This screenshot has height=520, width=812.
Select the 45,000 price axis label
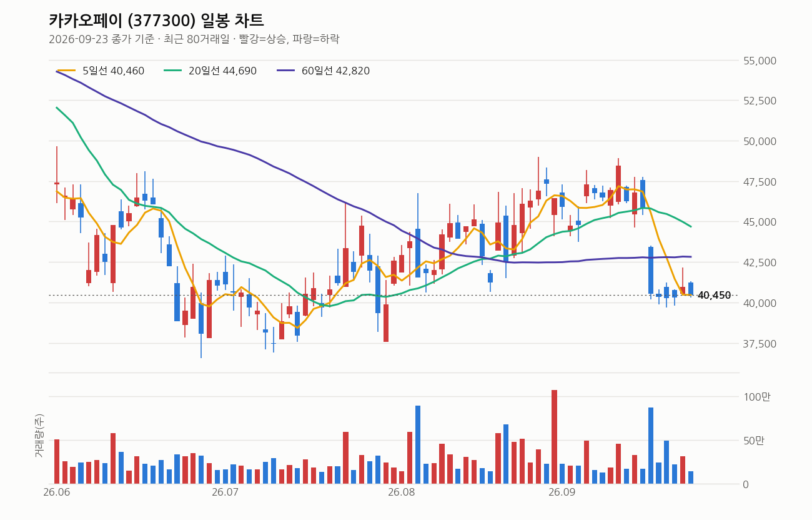(760, 222)
